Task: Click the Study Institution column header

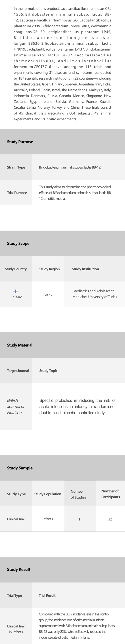Action: [x=85, y=269]
